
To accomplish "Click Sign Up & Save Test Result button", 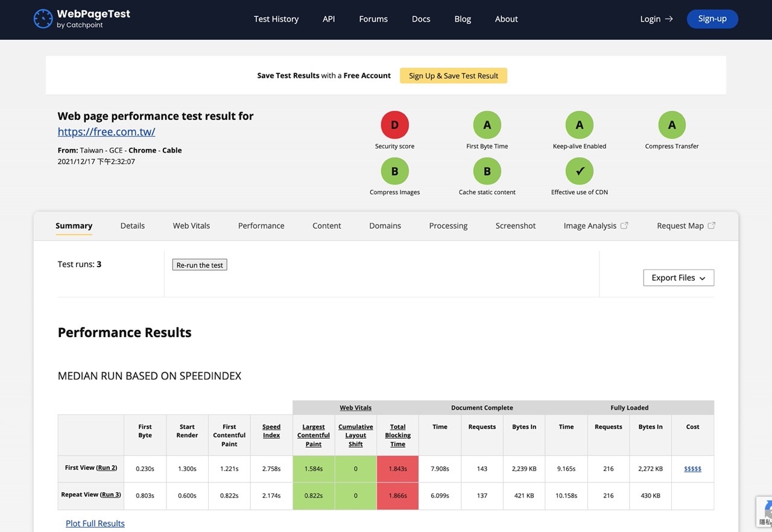I will [454, 75].
